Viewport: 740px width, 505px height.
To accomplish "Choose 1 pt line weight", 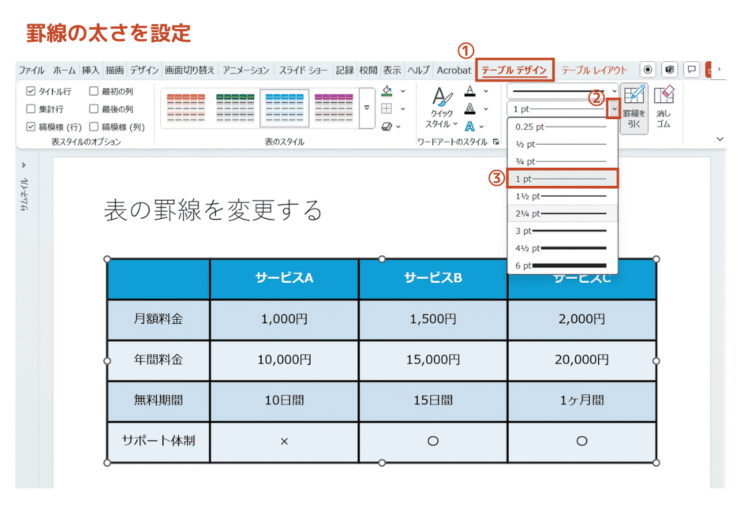I will coord(562,179).
